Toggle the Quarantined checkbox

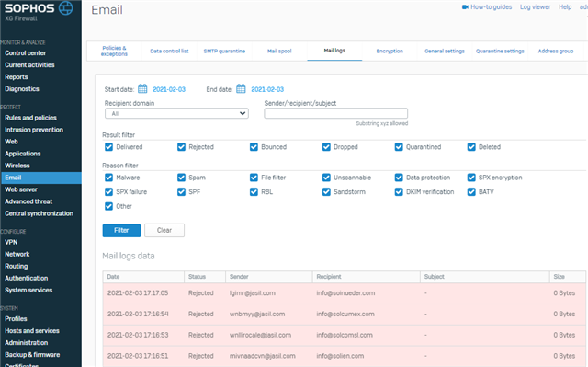(399, 147)
